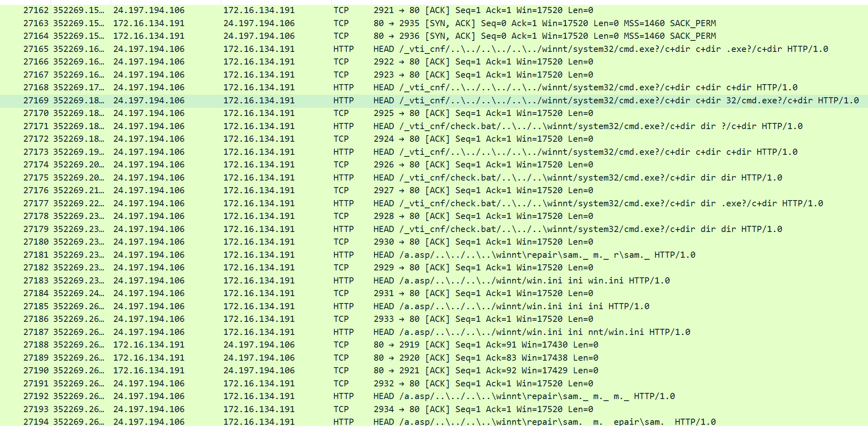Click protocol HTTP cell of packet 27192
The image size is (868, 426).
pos(344,396)
